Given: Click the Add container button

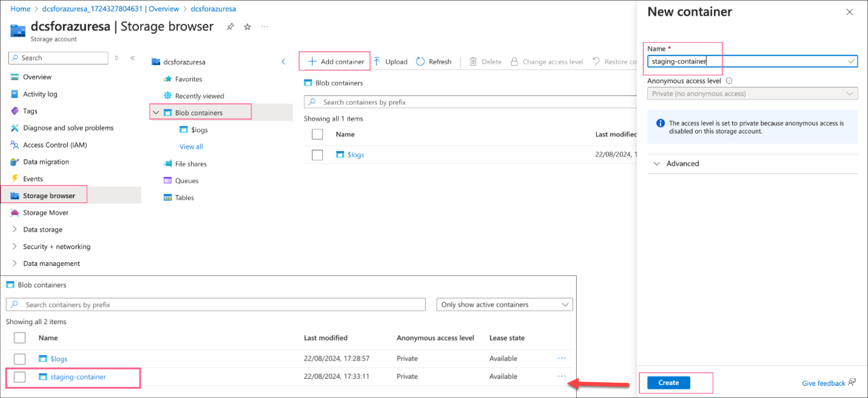Looking at the screenshot, I should 335,61.
